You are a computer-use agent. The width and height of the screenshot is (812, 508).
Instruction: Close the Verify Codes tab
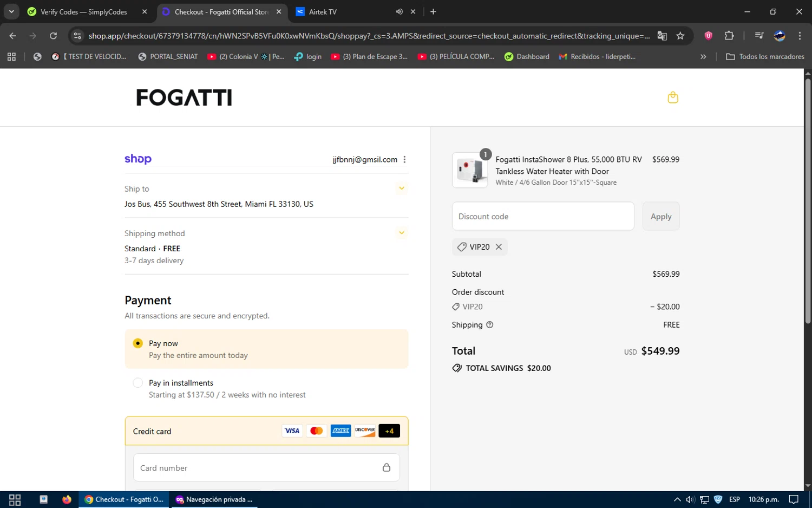(145, 11)
